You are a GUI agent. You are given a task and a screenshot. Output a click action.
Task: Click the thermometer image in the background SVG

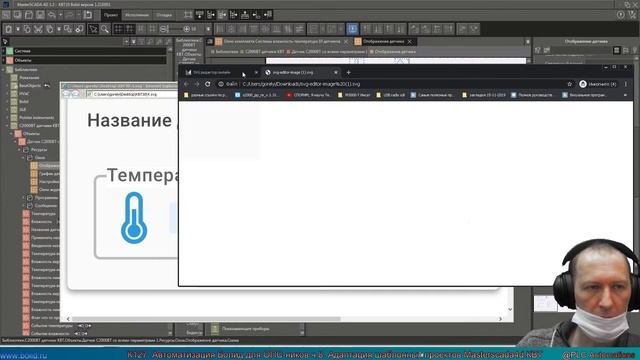134,218
